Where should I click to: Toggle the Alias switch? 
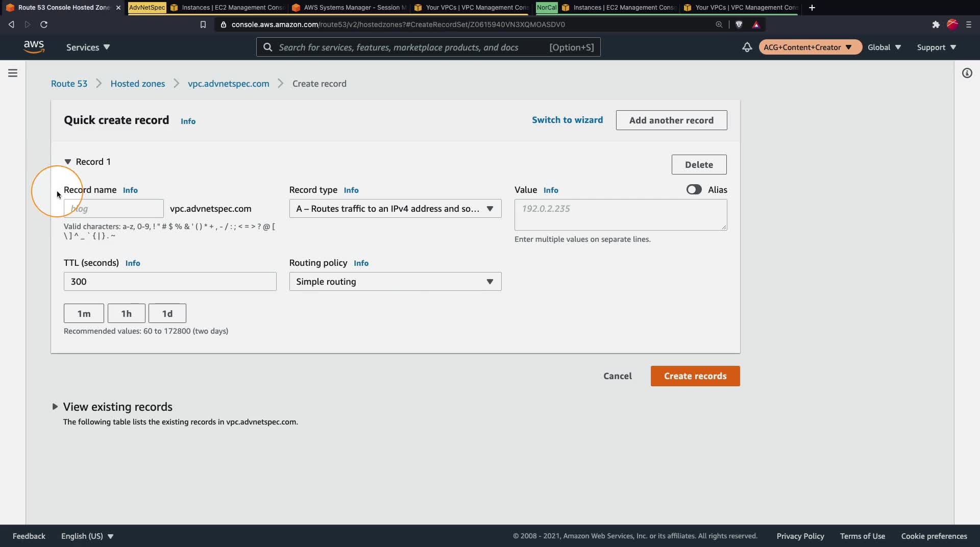tap(694, 190)
